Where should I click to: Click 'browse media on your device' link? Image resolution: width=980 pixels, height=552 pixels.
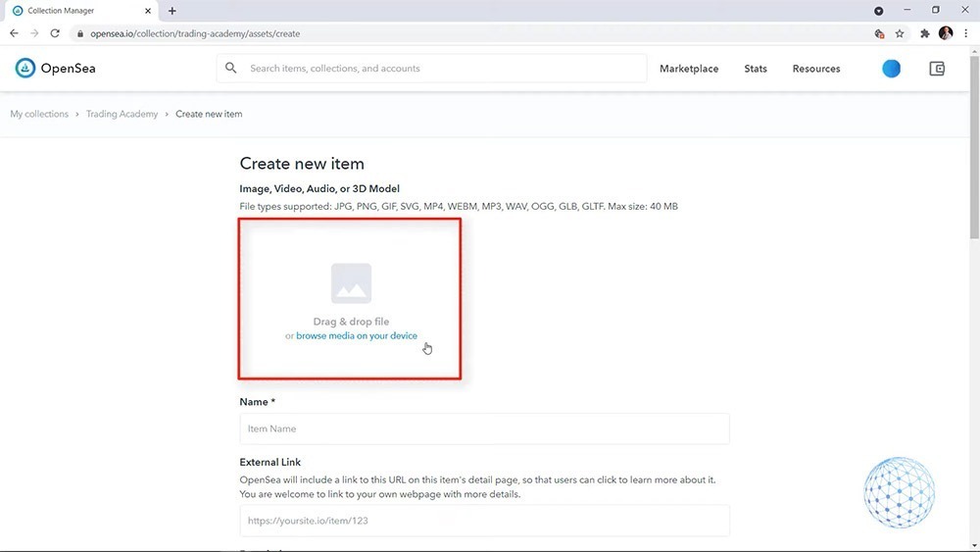pos(357,336)
